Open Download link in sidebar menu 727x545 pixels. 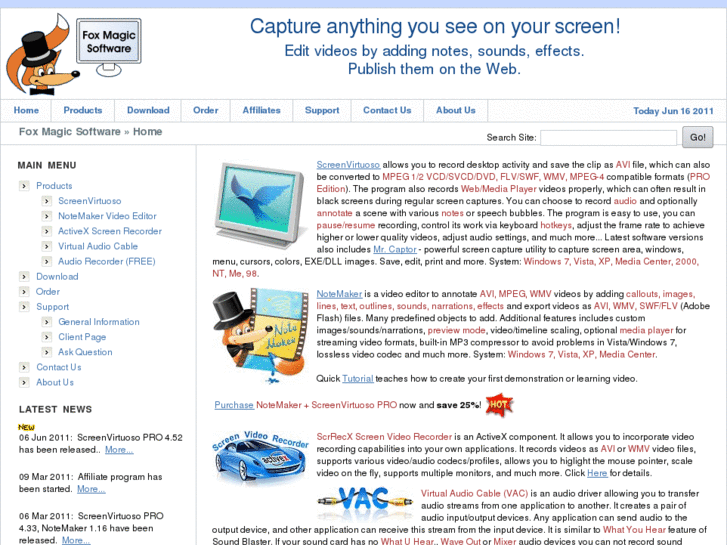coord(57,276)
